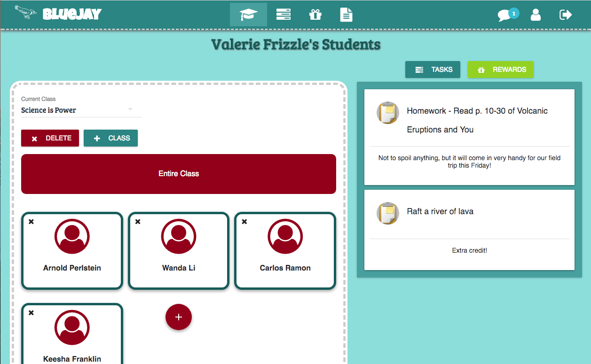The width and height of the screenshot is (591, 364).
Task: Switch to the TASKS view
Action: [x=433, y=70]
